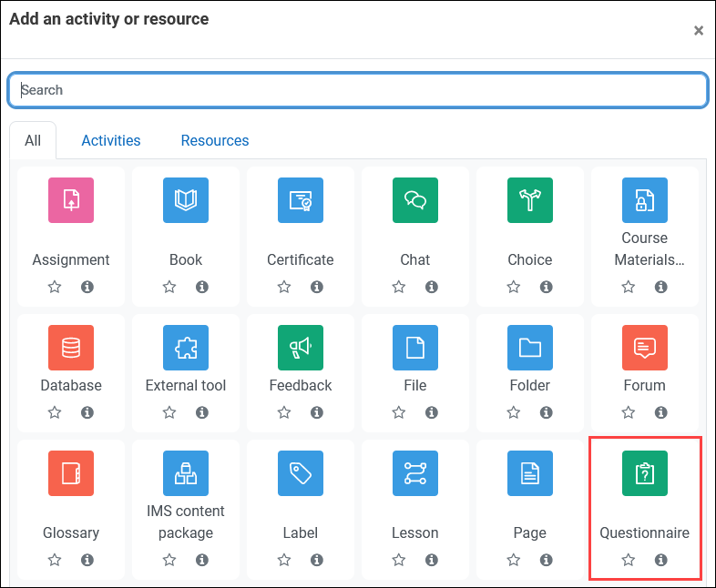
Task: Close the Add an activity dialog
Action: coord(698,31)
